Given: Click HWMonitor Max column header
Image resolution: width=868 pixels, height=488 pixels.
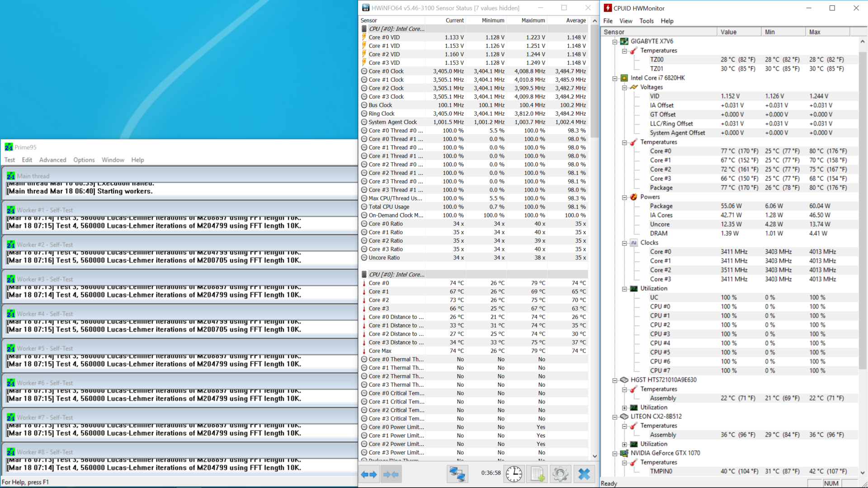Looking at the screenshot, I should [828, 32].
